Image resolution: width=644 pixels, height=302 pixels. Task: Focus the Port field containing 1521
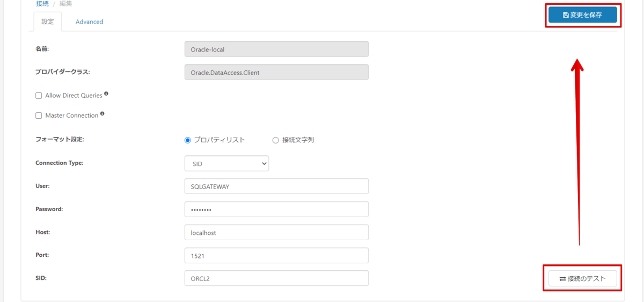click(276, 255)
